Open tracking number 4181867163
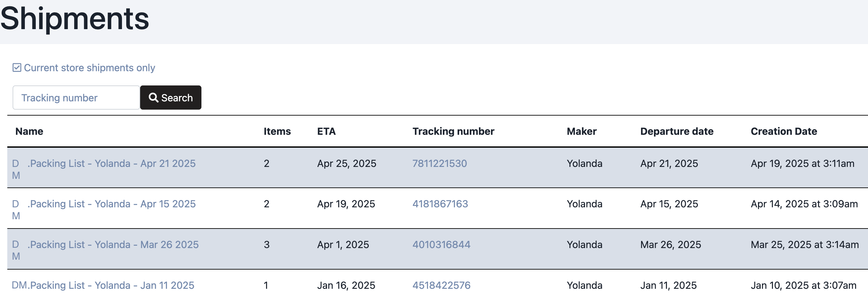The width and height of the screenshot is (868, 308). (440, 204)
